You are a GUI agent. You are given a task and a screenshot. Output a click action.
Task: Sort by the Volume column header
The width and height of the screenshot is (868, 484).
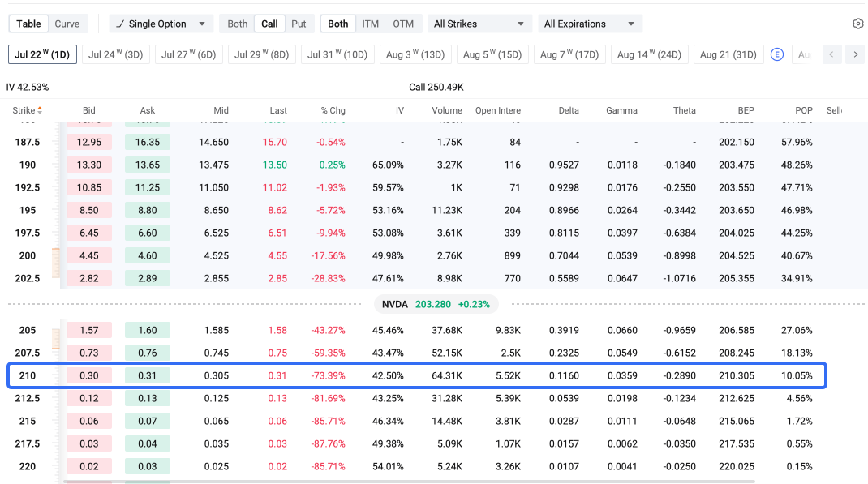point(447,110)
